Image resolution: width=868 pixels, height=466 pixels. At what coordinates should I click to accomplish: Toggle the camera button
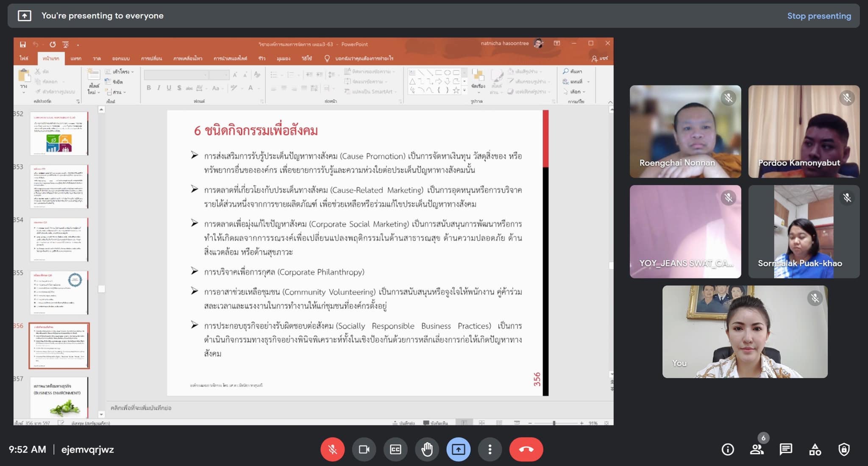click(x=364, y=449)
